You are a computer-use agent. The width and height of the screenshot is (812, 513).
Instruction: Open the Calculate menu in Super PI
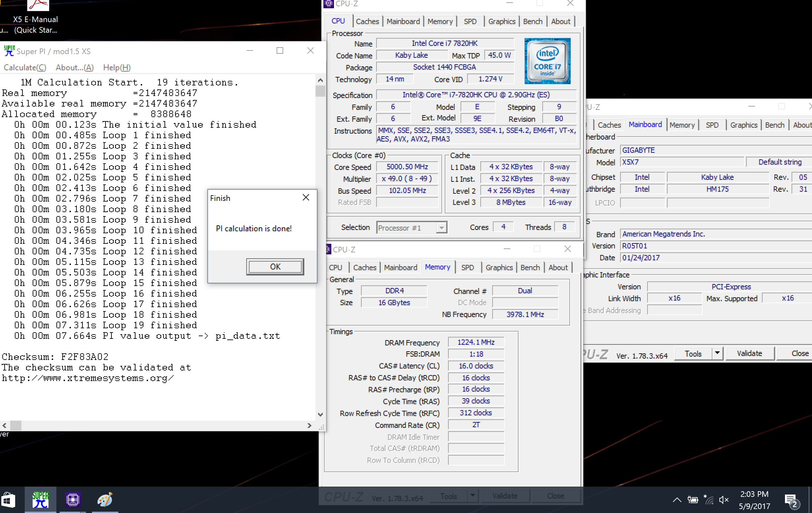coord(25,68)
